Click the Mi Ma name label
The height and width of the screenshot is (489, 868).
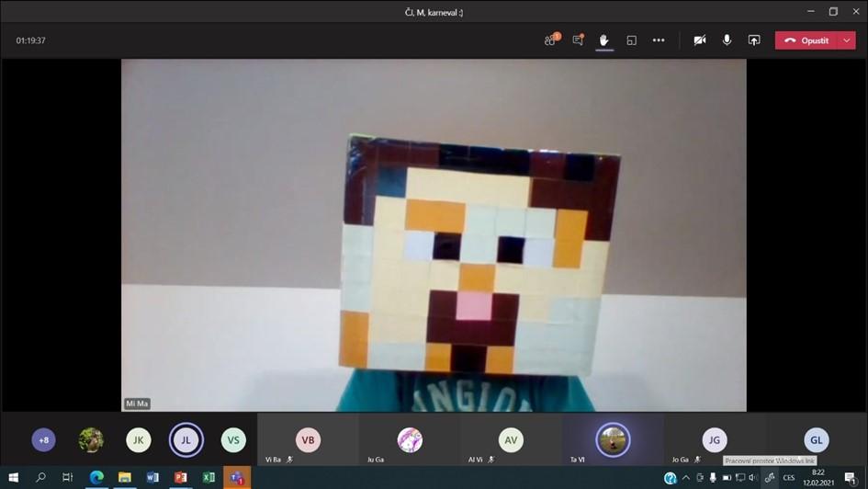[137, 404]
